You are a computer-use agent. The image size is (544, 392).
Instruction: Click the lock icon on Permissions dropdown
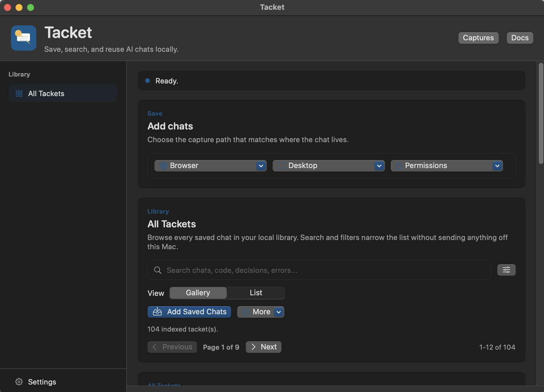pyautogui.click(x=399, y=166)
